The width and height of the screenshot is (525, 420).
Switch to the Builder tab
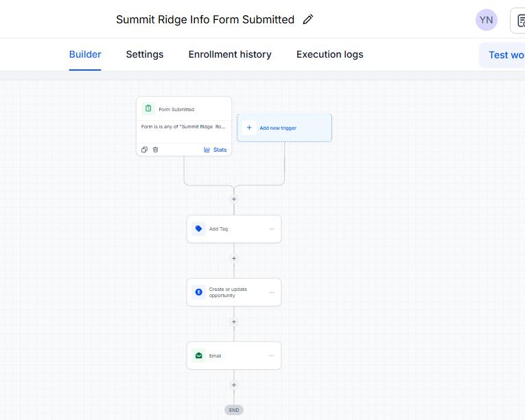[85, 54]
